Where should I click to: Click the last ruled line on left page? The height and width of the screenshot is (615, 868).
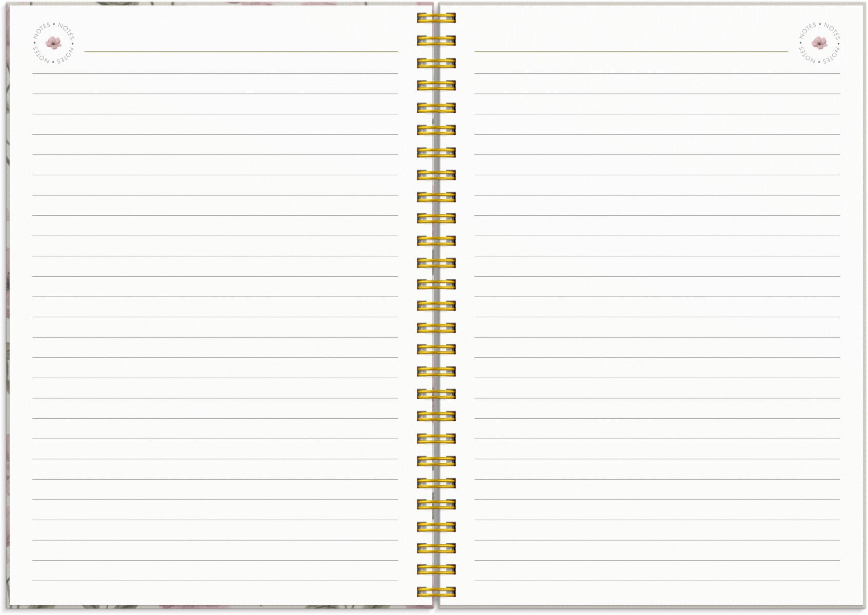(x=215, y=581)
